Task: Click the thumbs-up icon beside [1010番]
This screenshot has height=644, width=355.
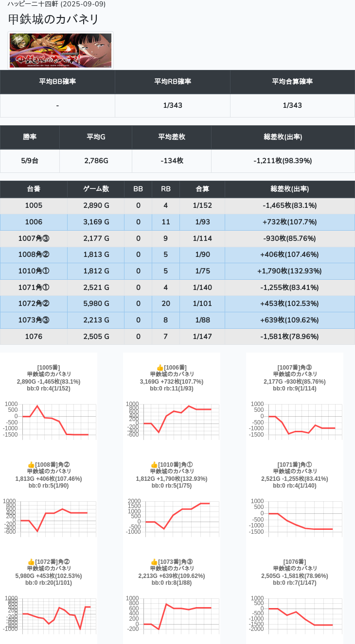Action: tap(154, 465)
